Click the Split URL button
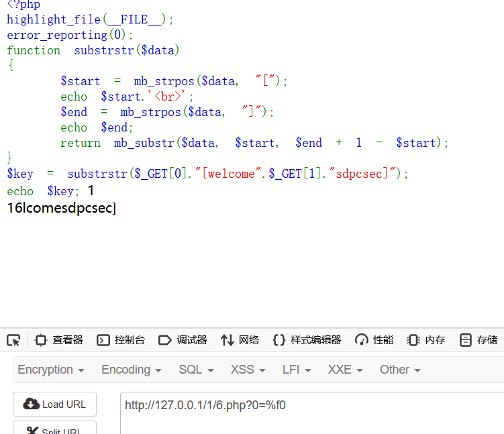504x434 pixels. pos(54,428)
